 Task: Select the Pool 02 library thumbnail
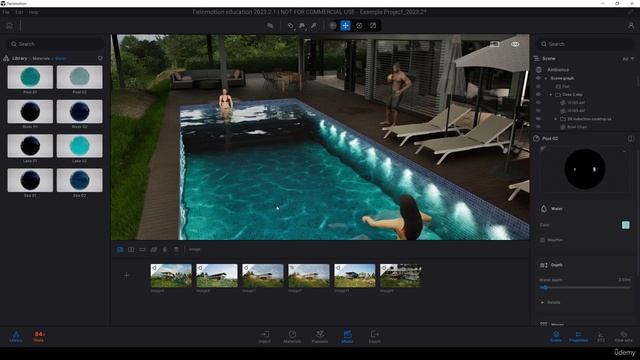coord(80,77)
